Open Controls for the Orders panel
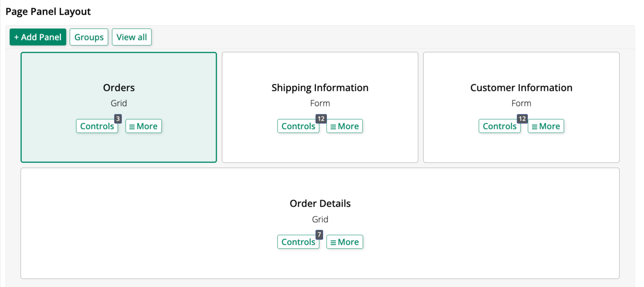644x287 pixels. pyautogui.click(x=97, y=126)
